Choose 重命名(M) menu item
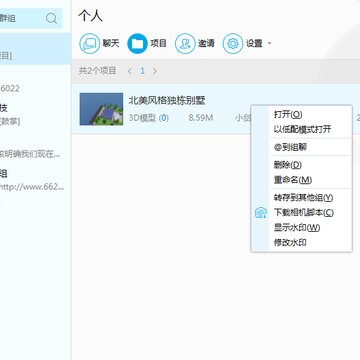 (293, 180)
